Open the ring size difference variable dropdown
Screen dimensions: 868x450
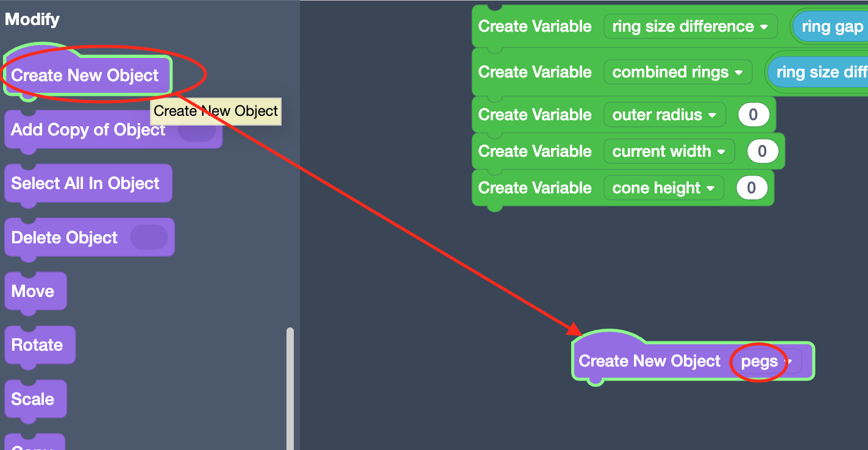point(690,27)
